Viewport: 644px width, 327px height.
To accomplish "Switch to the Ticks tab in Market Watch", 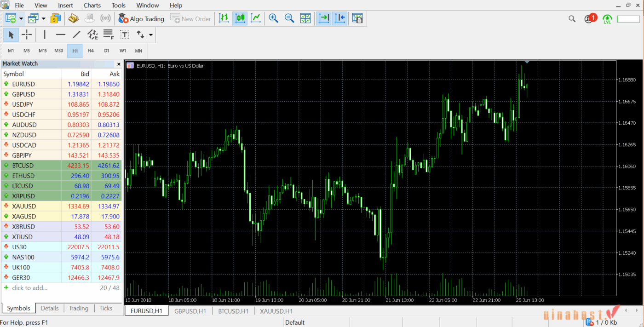I will 106,308.
